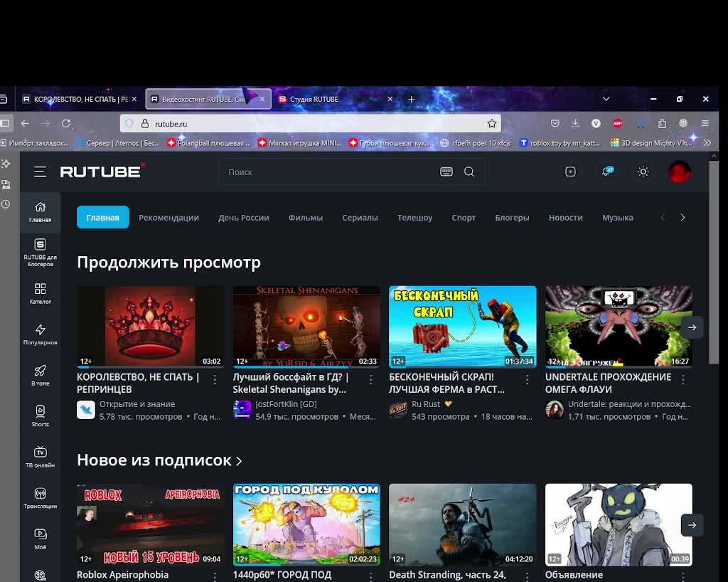Select the День России category tab
728x582 pixels.
(243, 218)
